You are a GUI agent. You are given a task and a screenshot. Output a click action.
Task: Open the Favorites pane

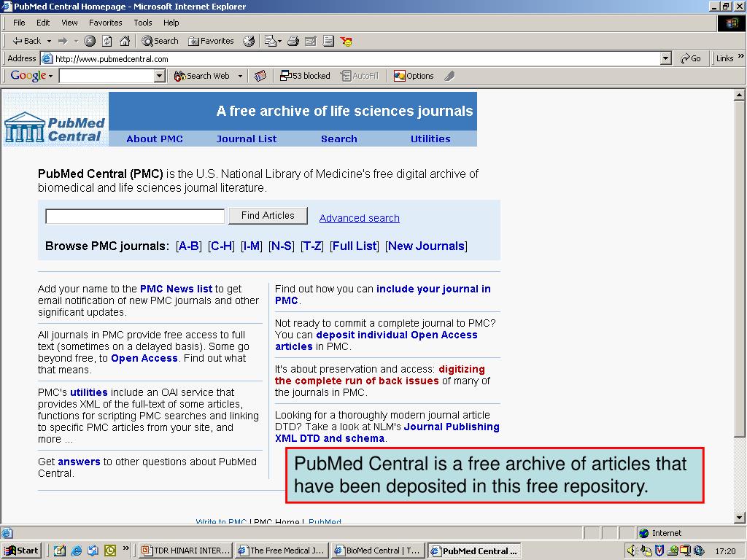(x=211, y=41)
